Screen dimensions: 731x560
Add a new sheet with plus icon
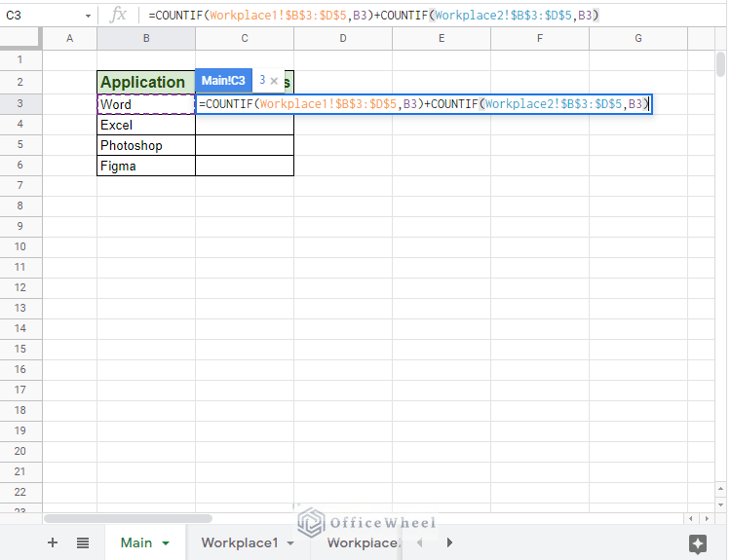(x=53, y=542)
